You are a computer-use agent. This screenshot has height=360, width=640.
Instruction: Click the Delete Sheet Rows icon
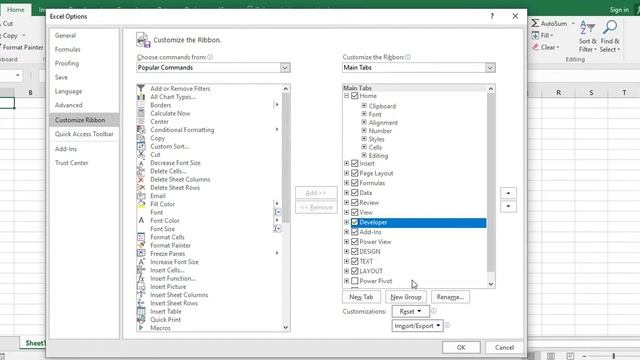tap(141, 188)
